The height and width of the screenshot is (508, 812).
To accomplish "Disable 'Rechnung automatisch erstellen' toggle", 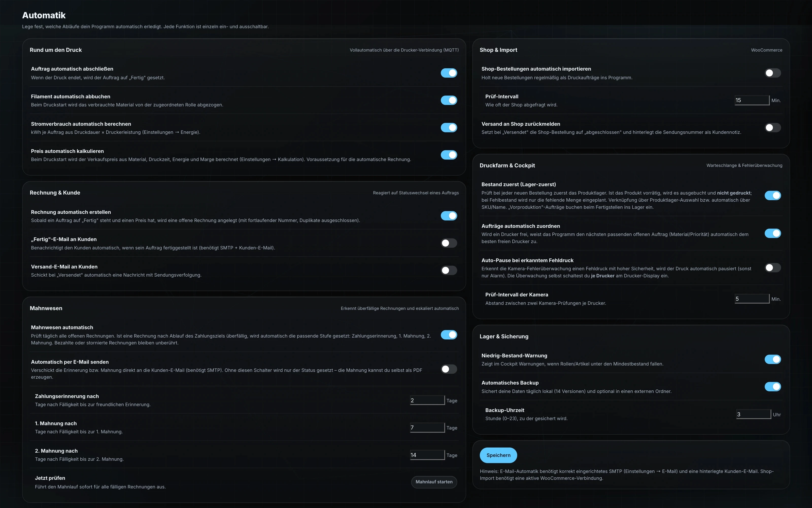I will tap(449, 216).
